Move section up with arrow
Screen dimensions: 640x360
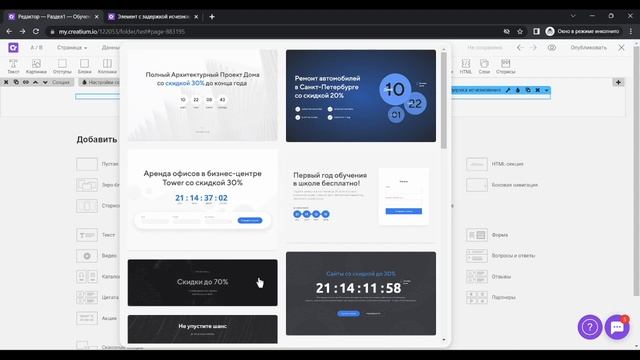tap(36, 82)
